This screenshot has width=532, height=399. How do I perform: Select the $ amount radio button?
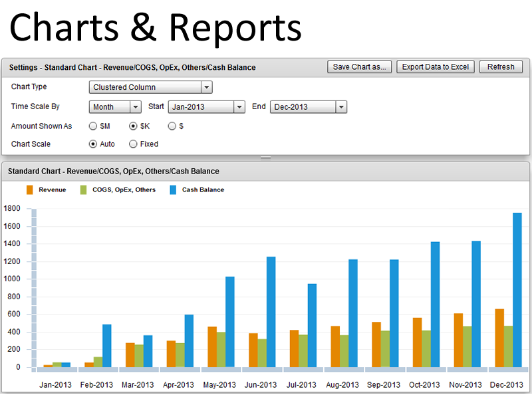(x=172, y=126)
